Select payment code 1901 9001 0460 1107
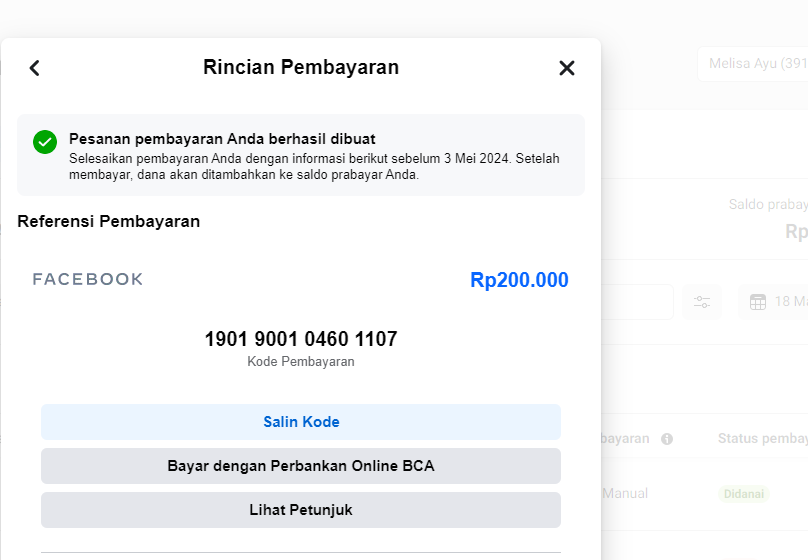Image resolution: width=808 pixels, height=560 pixels. coord(301,339)
